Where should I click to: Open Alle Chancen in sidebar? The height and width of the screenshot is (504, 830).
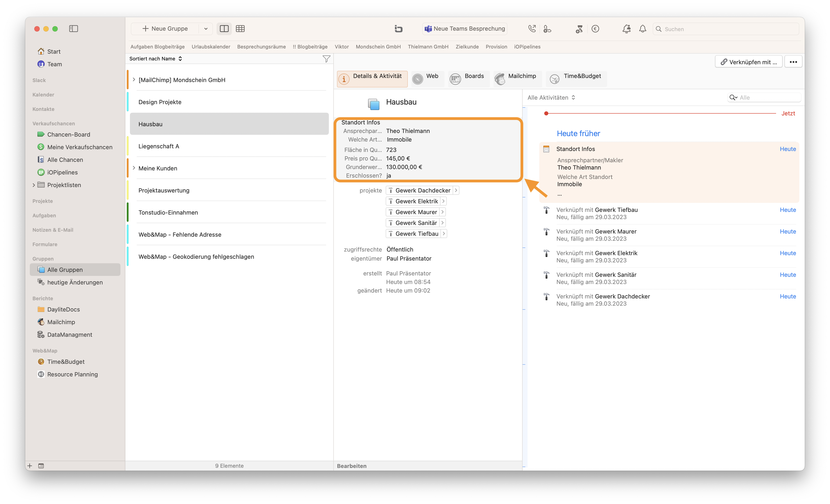tap(65, 160)
